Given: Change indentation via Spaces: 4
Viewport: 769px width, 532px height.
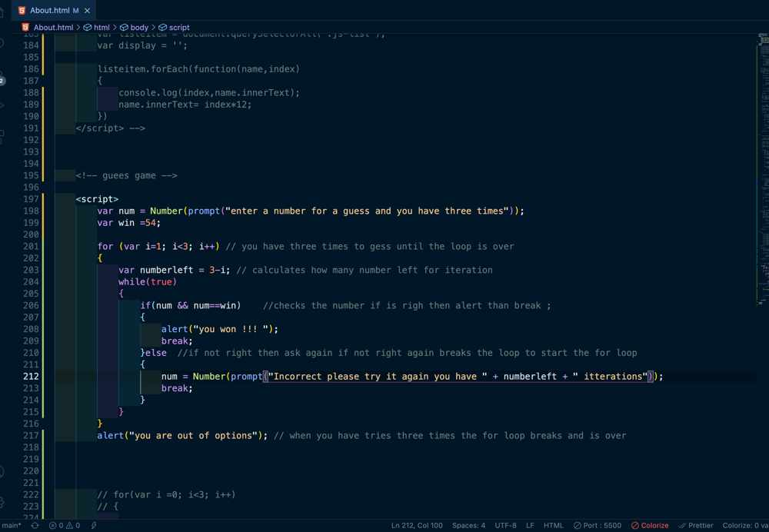Looking at the screenshot, I should pyautogui.click(x=468, y=525).
